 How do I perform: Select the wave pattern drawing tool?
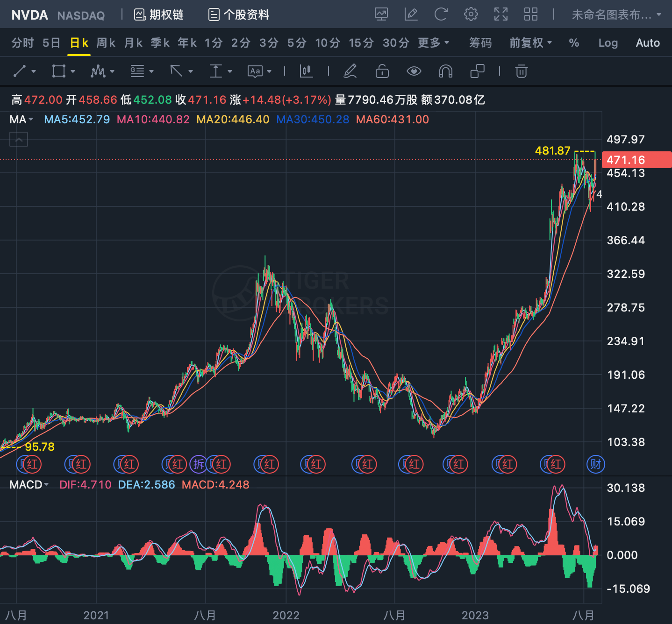coord(98,71)
